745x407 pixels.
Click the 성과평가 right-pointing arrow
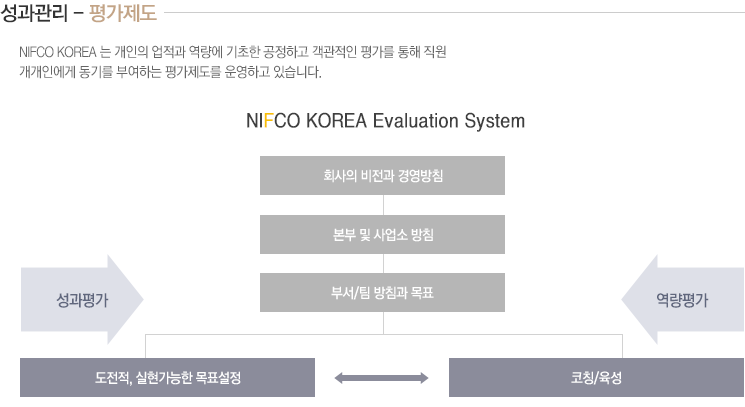coord(82,300)
